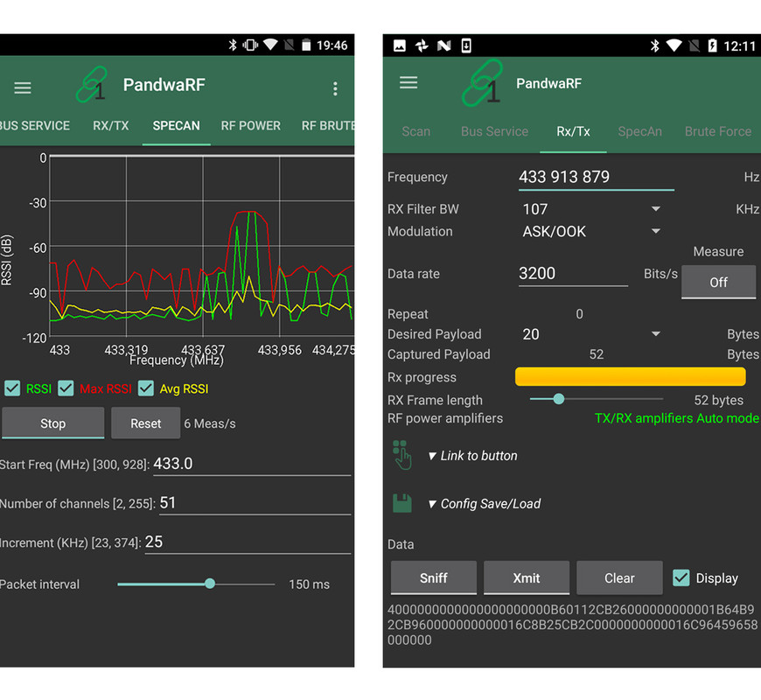This screenshot has width=761, height=700.
Task: Tap the N notification icon in right status bar
Action: (444, 45)
